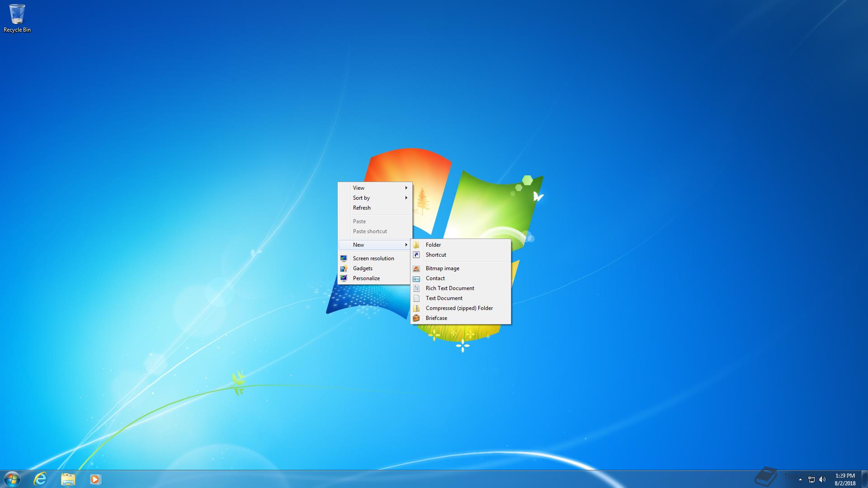
Task: Choose Refresh in the context menu
Action: [x=375, y=208]
